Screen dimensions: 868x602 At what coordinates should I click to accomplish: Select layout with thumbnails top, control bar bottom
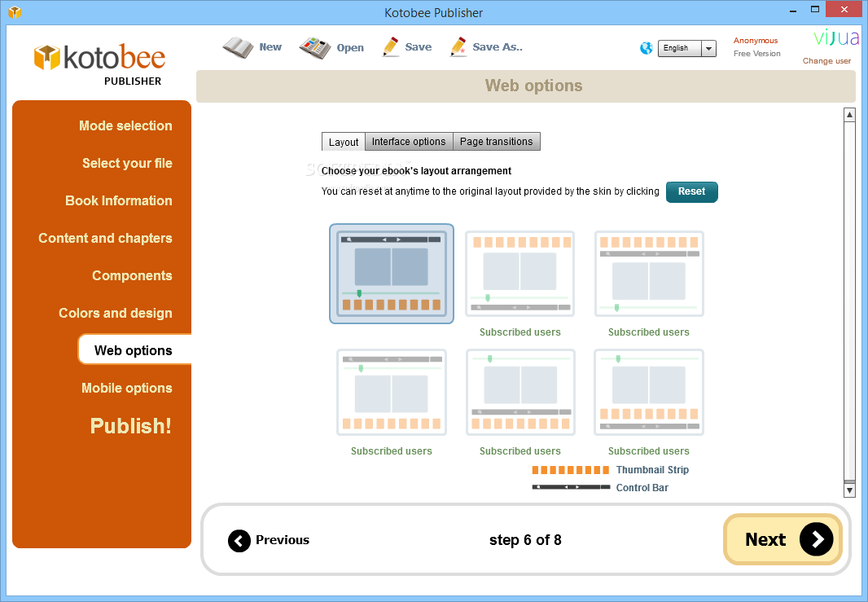click(519, 274)
